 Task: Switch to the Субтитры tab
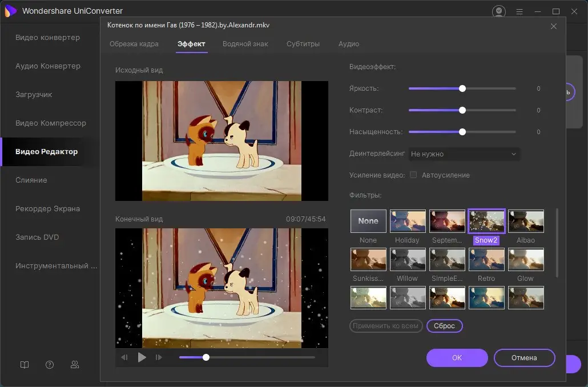pyautogui.click(x=303, y=44)
